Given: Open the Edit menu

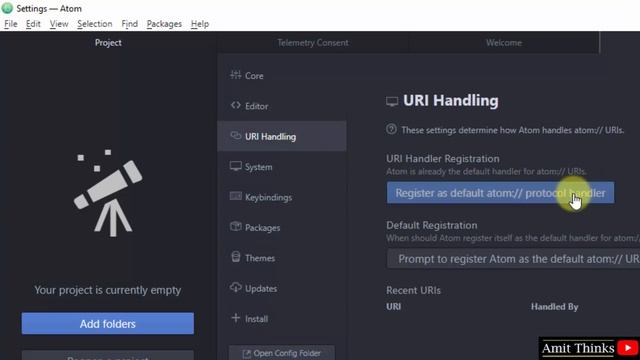Looking at the screenshot, I should (x=33, y=24).
